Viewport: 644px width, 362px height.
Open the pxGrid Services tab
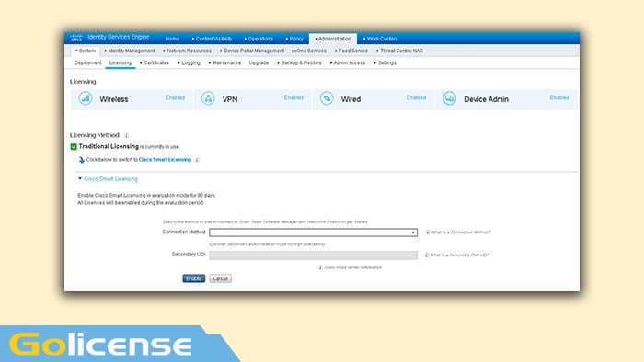309,51
